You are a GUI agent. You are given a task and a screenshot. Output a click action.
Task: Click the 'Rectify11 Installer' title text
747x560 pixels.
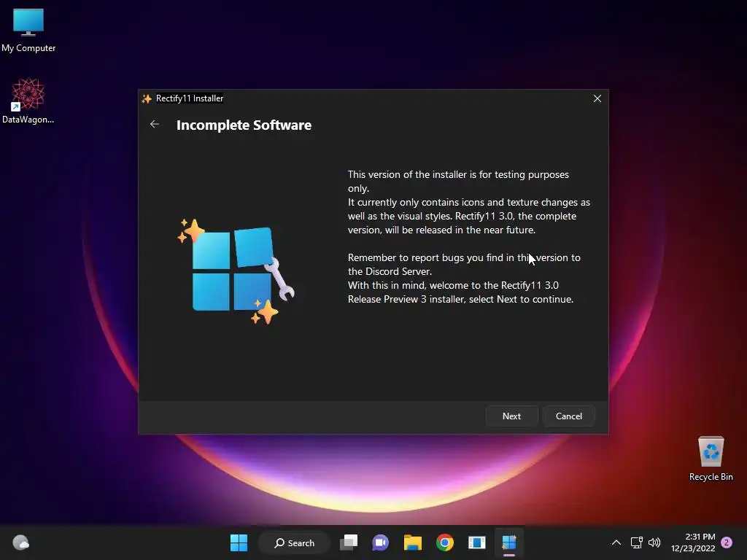190,98
